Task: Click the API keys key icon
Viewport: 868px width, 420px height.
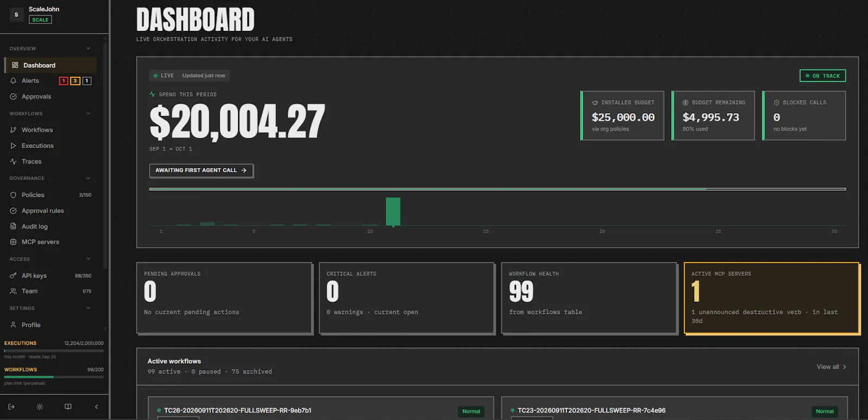Action: tap(14, 276)
